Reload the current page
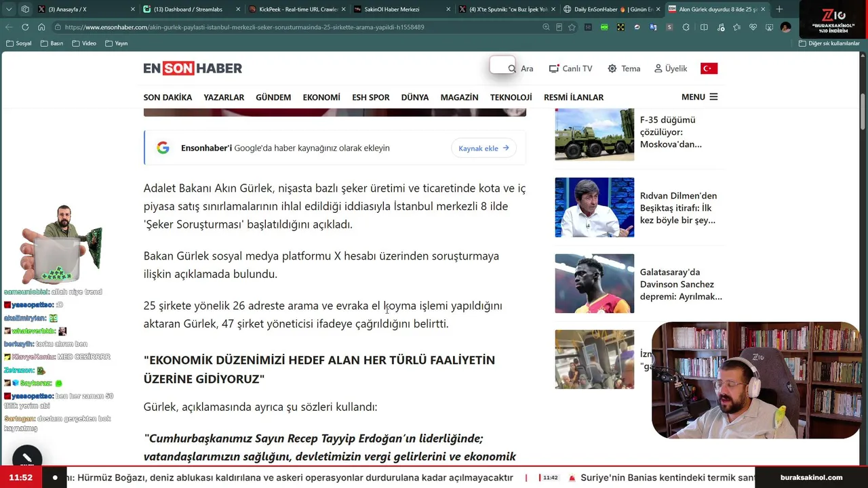Viewport: 868px width, 488px height. 25,27
